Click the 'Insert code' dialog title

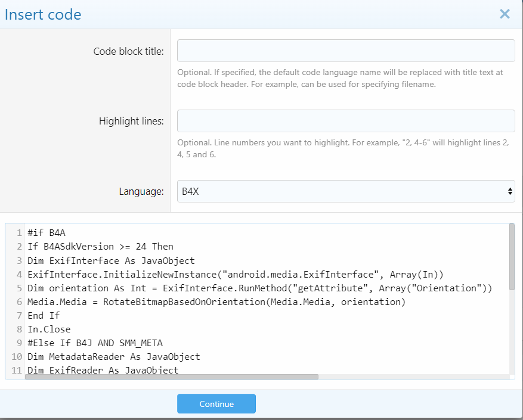click(x=43, y=15)
